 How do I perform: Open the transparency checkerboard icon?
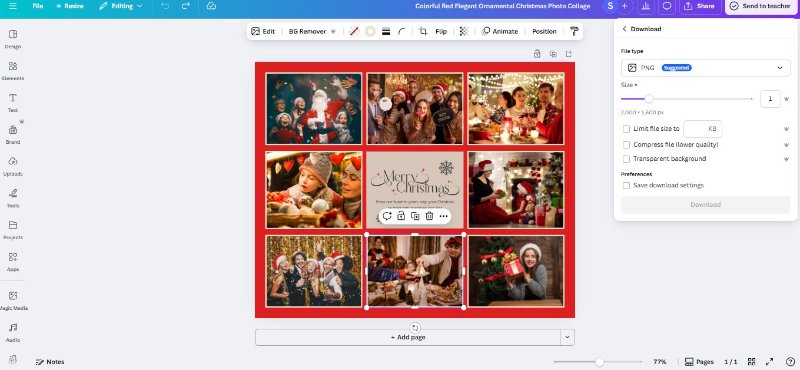(x=464, y=31)
